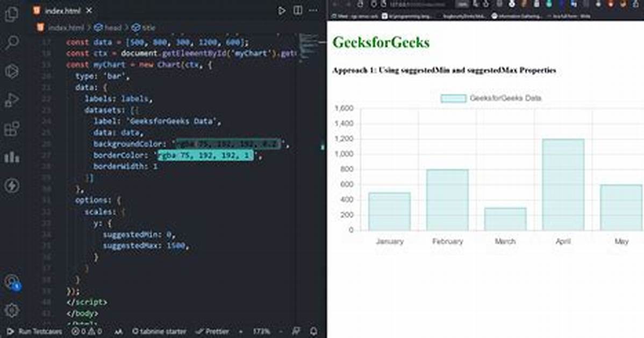644x338 pixels.
Task: Click the February bar in the chart
Action: [447, 200]
